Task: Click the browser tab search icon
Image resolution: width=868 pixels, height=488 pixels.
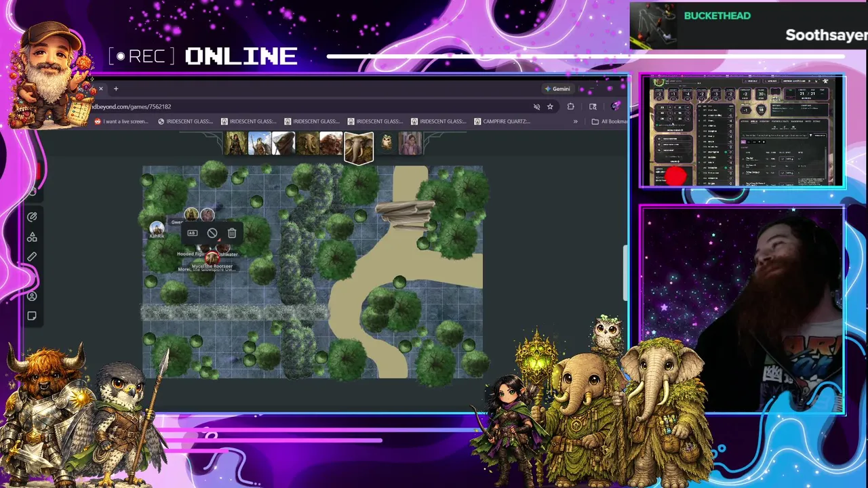Action: click(x=593, y=106)
